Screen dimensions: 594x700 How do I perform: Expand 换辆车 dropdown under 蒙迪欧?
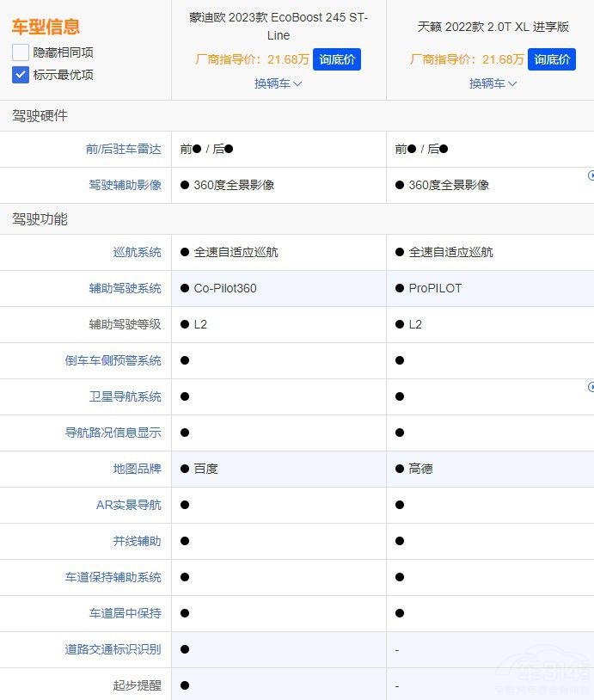[278, 83]
